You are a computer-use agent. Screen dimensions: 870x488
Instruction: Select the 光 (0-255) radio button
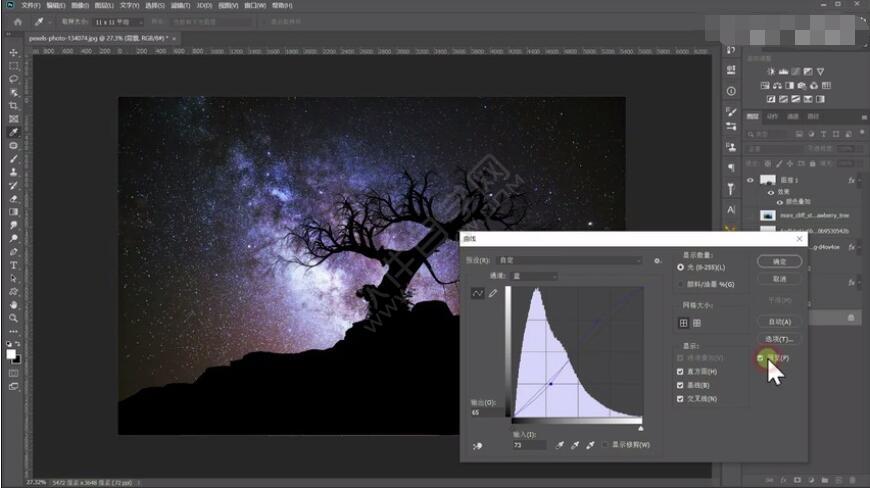(x=681, y=268)
